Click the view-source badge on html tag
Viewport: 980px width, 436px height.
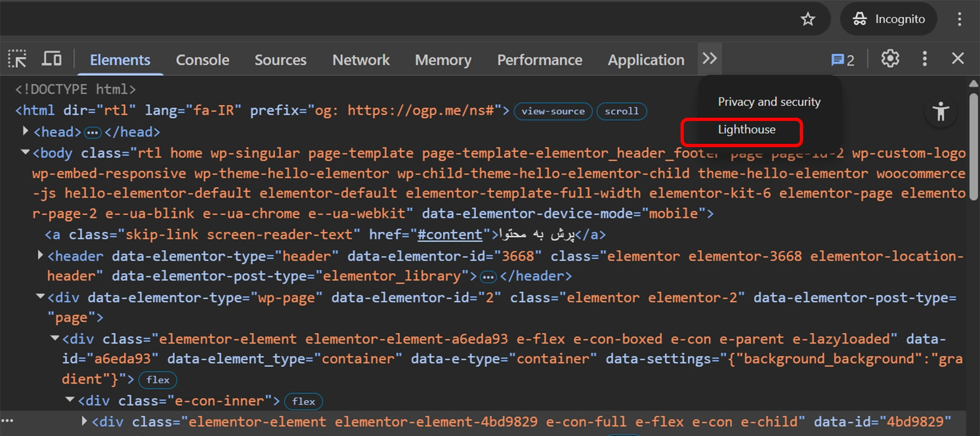click(x=553, y=111)
